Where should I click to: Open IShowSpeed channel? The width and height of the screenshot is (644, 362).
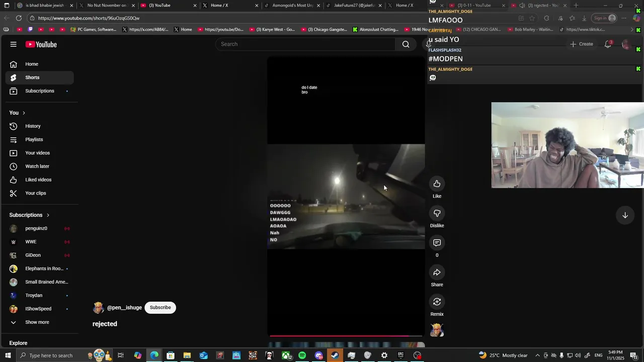tap(39, 309)
